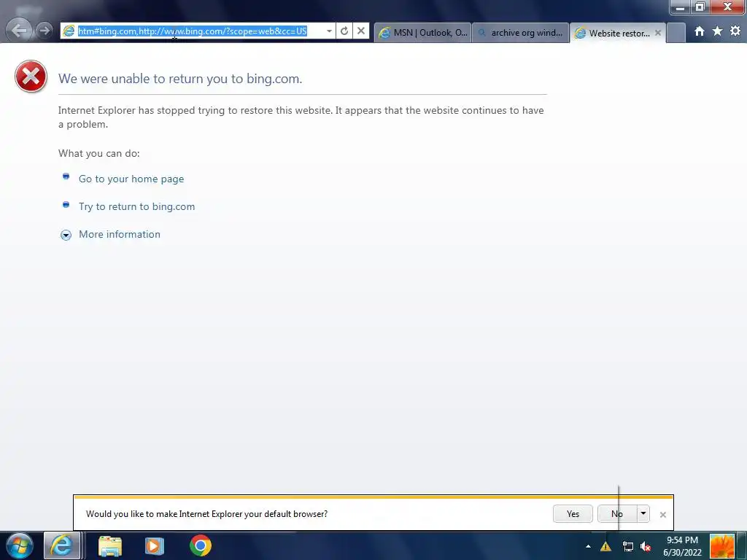
Task: Click the bullet beside Go to your home page
Action: (66, 176)
